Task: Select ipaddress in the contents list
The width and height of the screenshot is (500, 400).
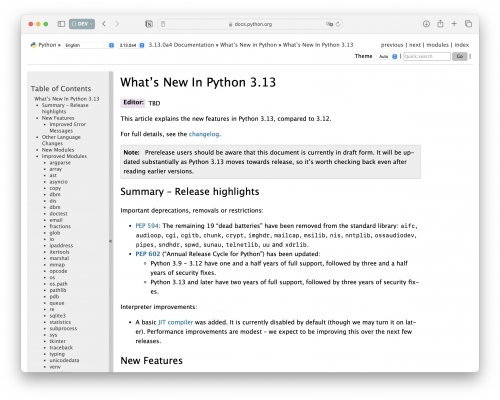Action: pyautogui.click(x=61, y=246)
